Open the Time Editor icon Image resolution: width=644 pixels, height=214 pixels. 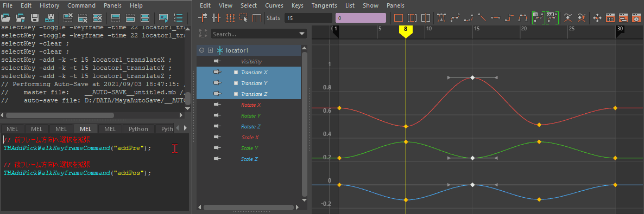point(636,18)
